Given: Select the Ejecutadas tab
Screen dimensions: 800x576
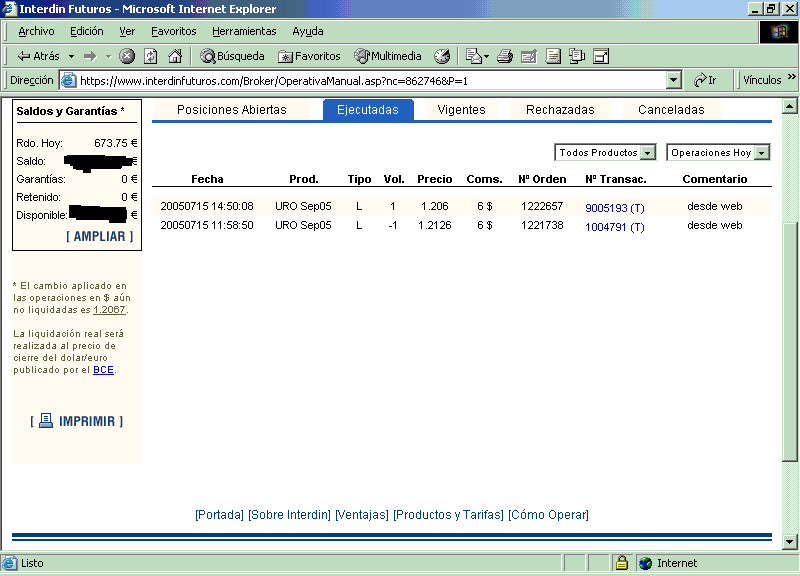Looking at the screenshot, I should (x=368, y=110).
